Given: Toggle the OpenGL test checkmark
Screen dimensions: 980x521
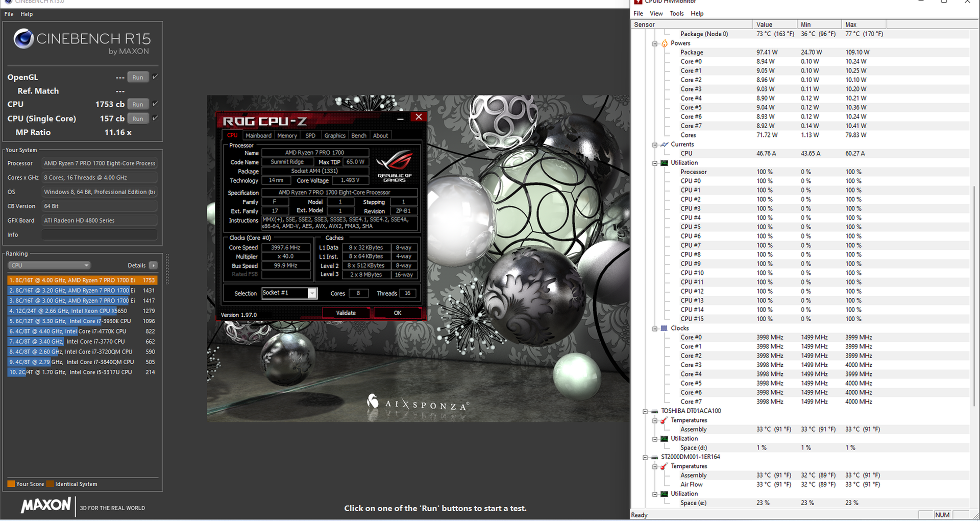Looking at the screenshot, I should [x=155, y=77].
